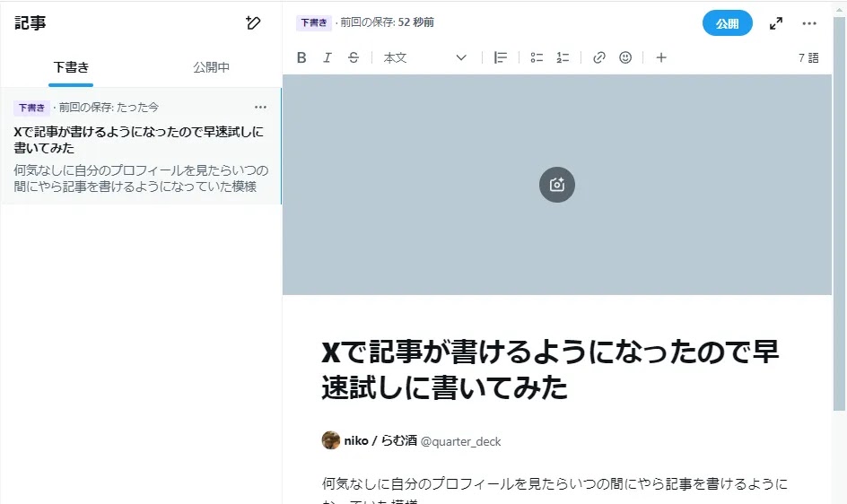
Task: Click the author name niko / らむ酒
Action: tap(380, 441)
